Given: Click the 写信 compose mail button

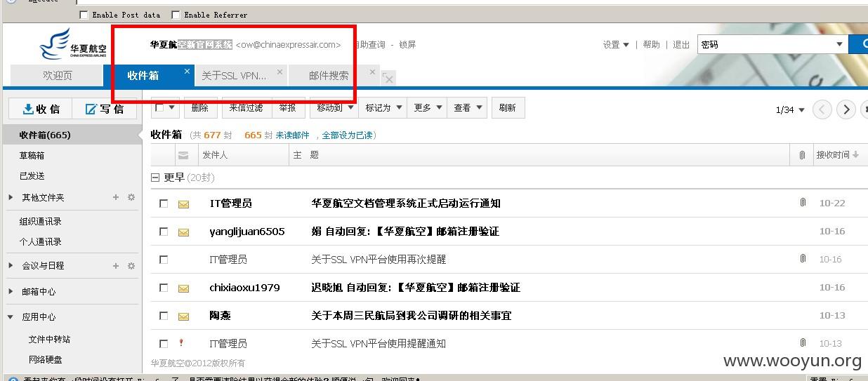Looking at the screenshot, I should point(104,109).
